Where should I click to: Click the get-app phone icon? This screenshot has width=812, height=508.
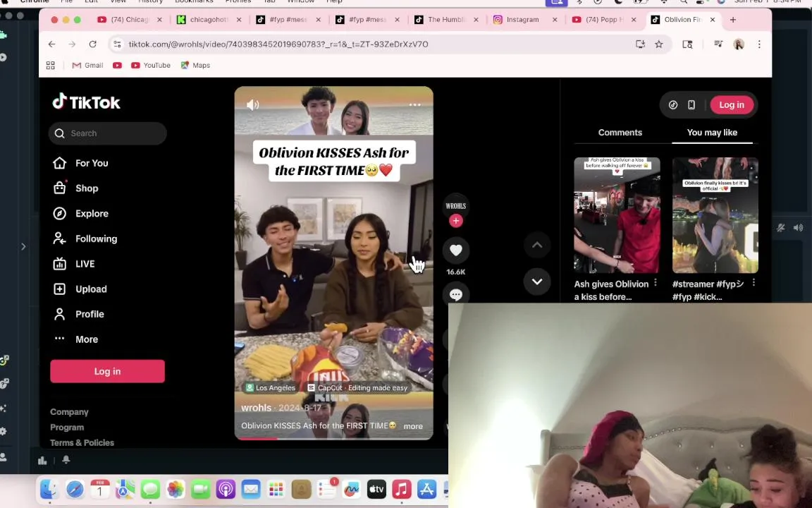[x=691, y=104]
